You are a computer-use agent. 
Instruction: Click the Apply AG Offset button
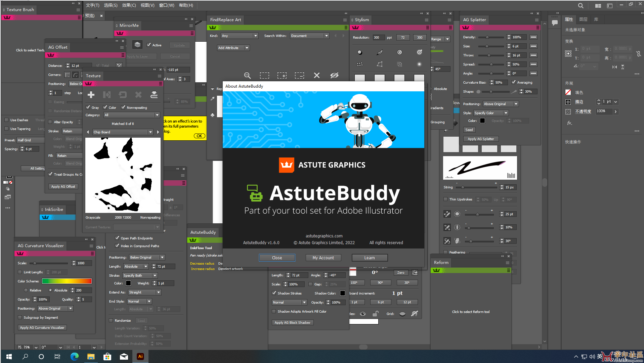[x=63, y=186]
